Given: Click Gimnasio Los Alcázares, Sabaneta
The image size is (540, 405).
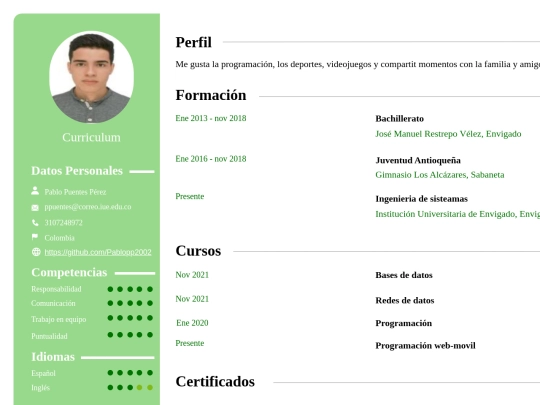Looking at the screenshot, I should click(x=440, y=175).
